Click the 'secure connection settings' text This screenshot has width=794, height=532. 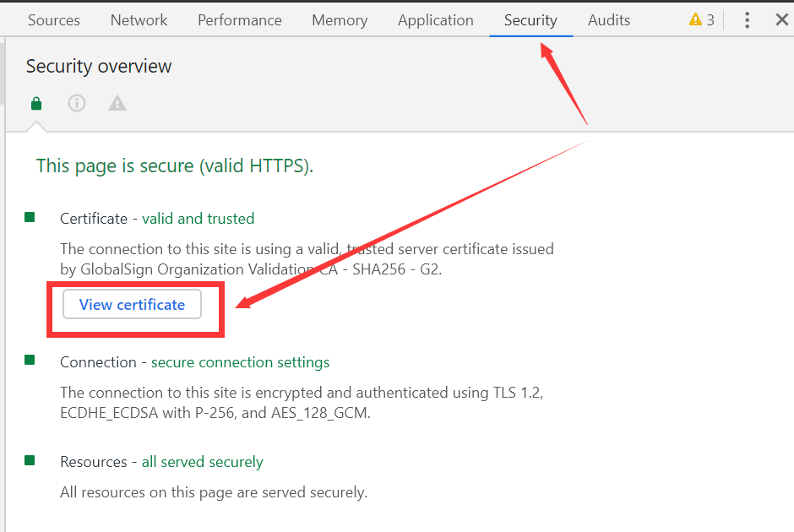click(x=240, y=362)
